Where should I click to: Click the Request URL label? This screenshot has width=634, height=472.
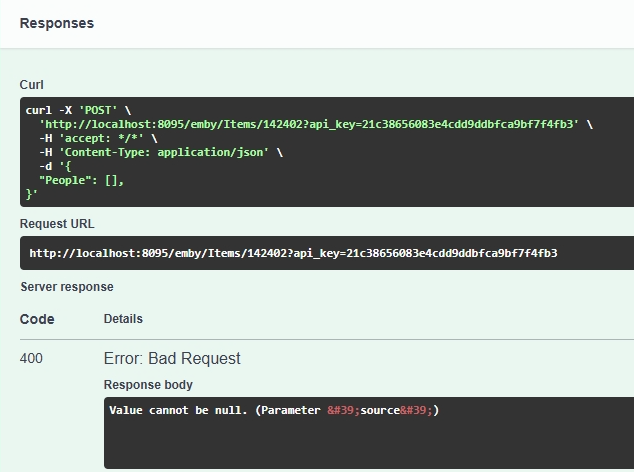(x=57, y=224)
